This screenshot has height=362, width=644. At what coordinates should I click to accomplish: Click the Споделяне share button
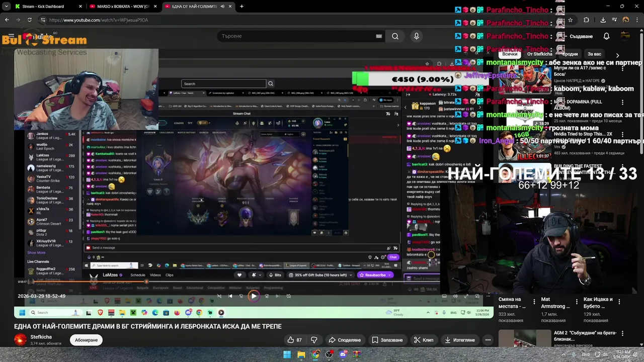click(x=345, y=340)
